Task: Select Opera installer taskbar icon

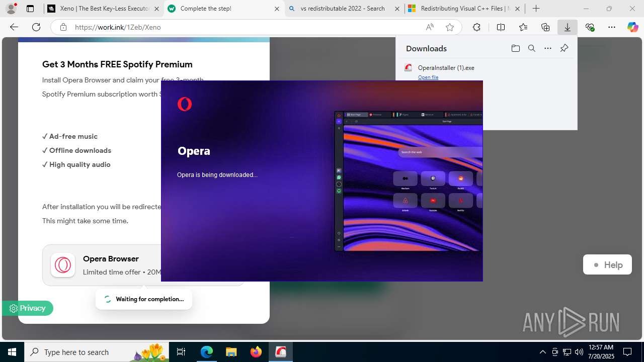Action: pyautogui.click(x=280, y=352)
